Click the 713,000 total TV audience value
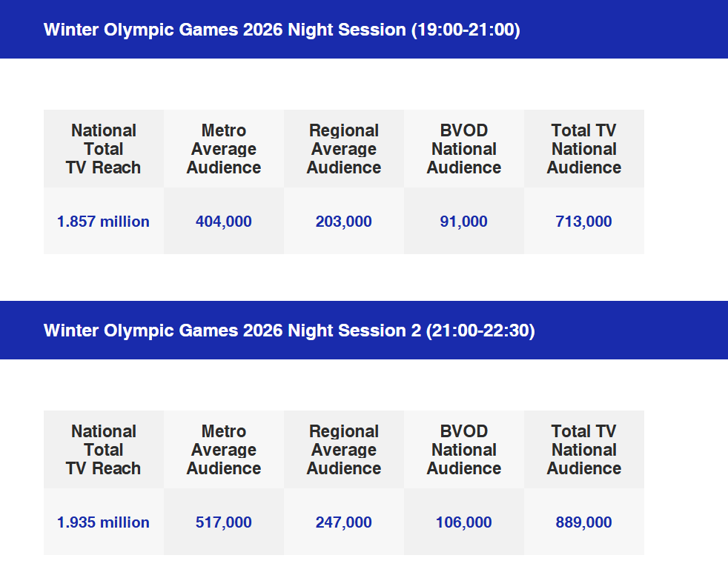This screenshot has width=728, height=578. (584, 222)
